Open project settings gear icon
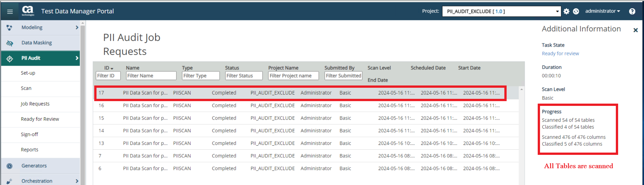This screenshot has height=185, width=644. [566, 11]
